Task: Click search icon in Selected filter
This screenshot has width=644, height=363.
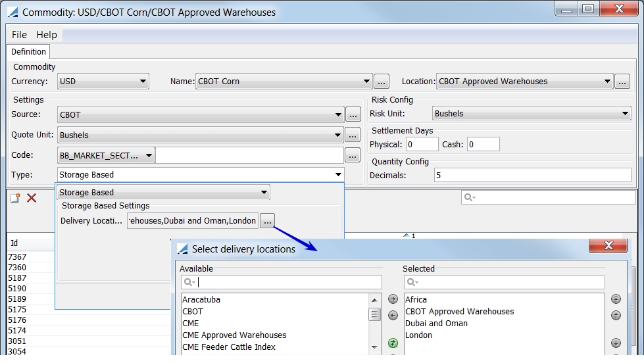Action: tap(412, 282)
